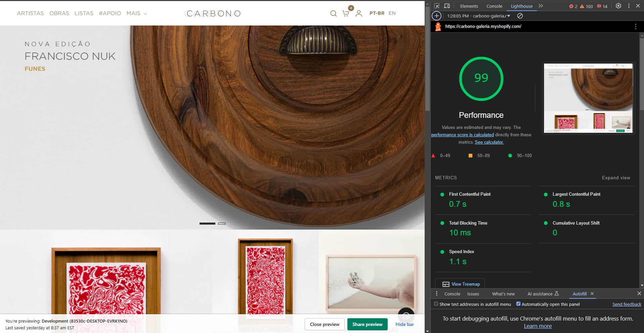Viewport: 644px width, 333px height.
Task: Uncheck Automatically open this panel
Action: pyautogui.click(x=518, y=304)
